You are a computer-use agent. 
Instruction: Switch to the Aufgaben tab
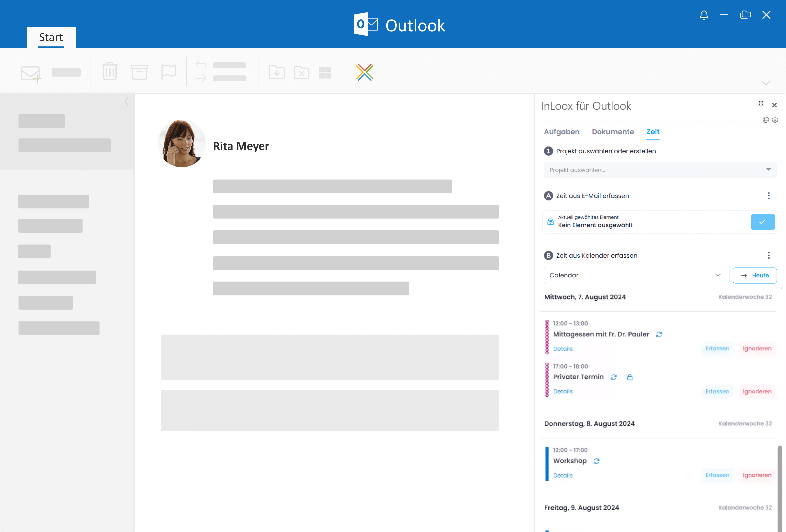562,132
